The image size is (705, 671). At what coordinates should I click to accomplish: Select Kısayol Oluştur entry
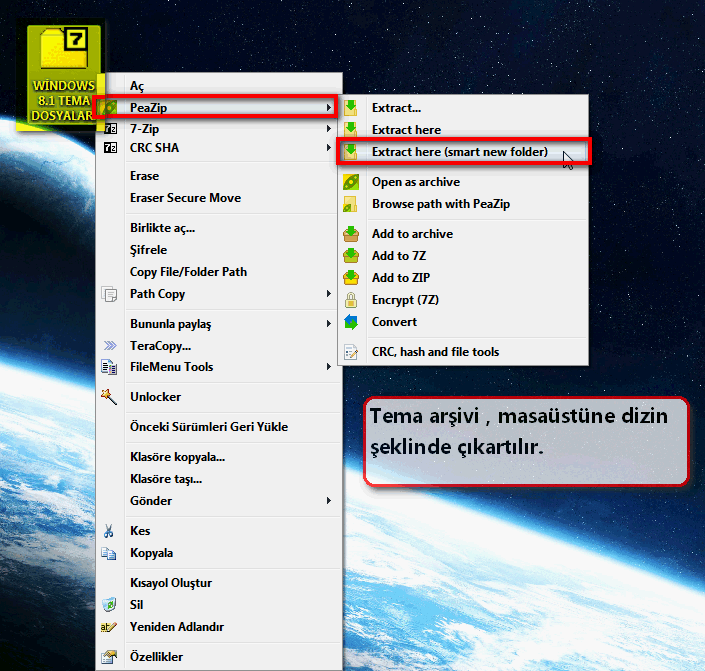[219, 583]
